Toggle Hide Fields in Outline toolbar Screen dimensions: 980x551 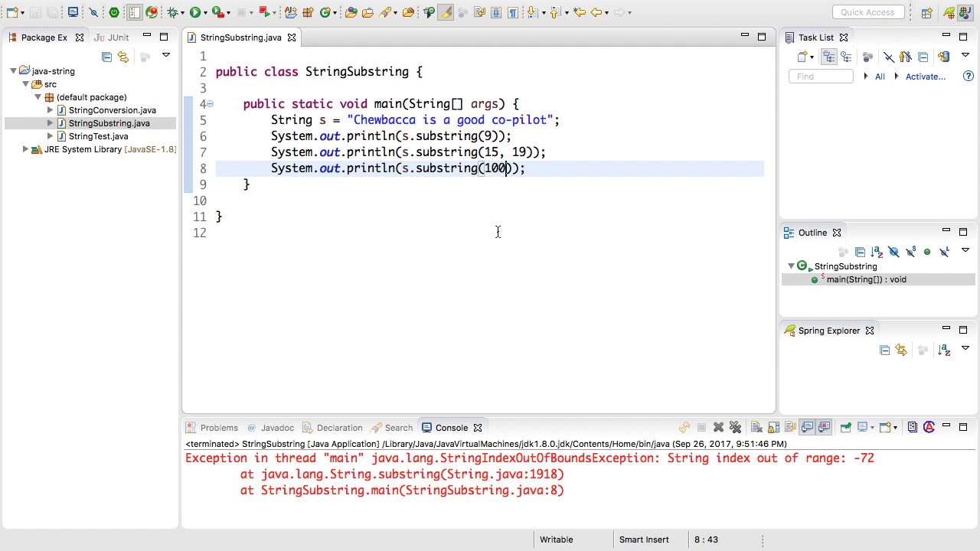893,252
